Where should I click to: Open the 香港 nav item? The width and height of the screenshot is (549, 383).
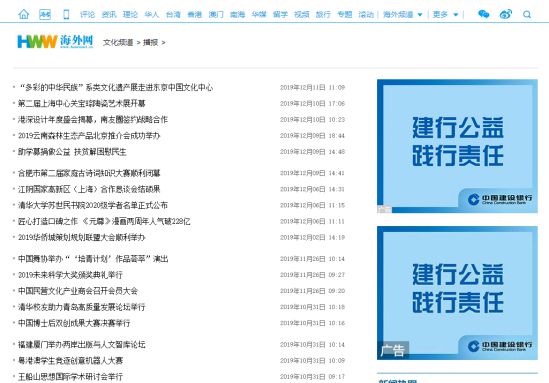[194, 15]
